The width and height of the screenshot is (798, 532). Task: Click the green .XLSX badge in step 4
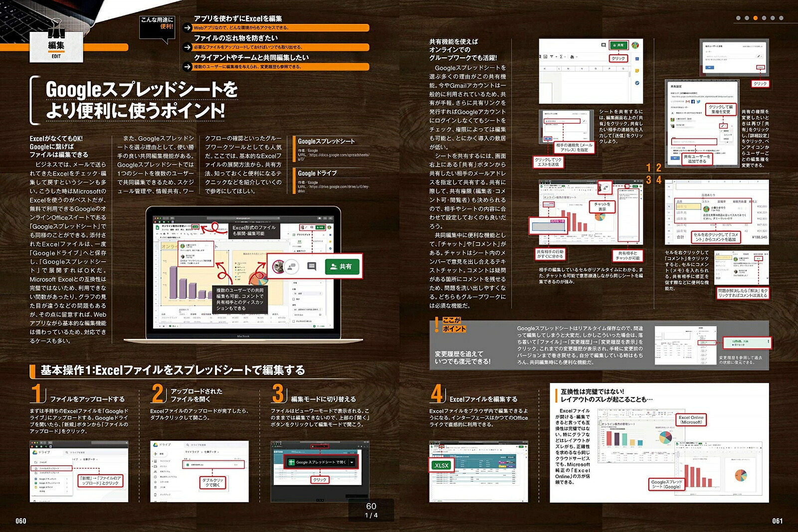pos(441,465)
